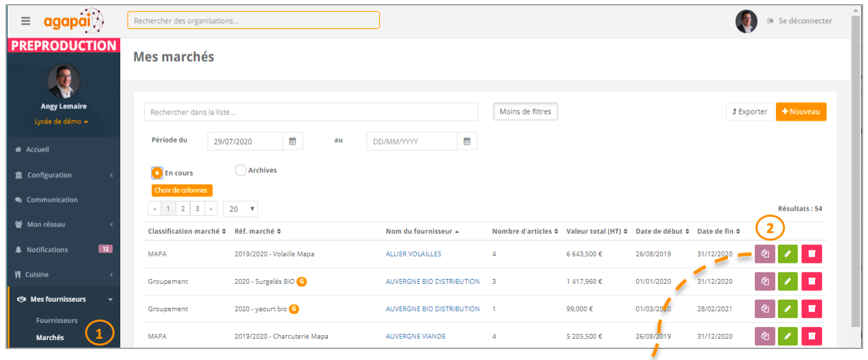Sort by Date de début column
This screenshot has height=360, width=868.
point(663,231)
